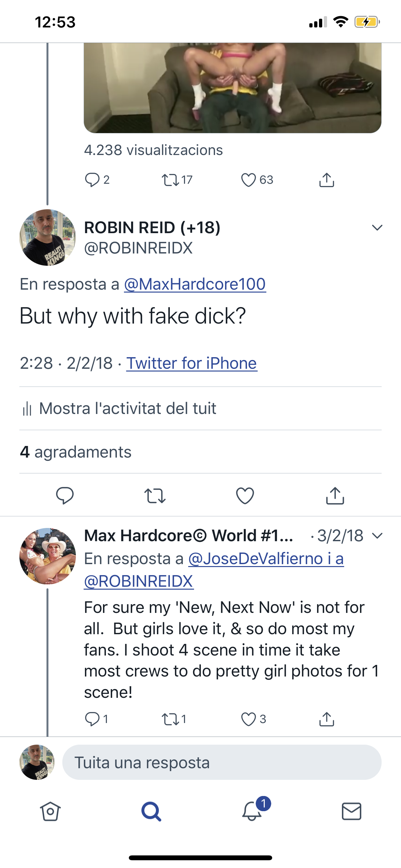Open direct messages envelope

[x=352, y=811]
